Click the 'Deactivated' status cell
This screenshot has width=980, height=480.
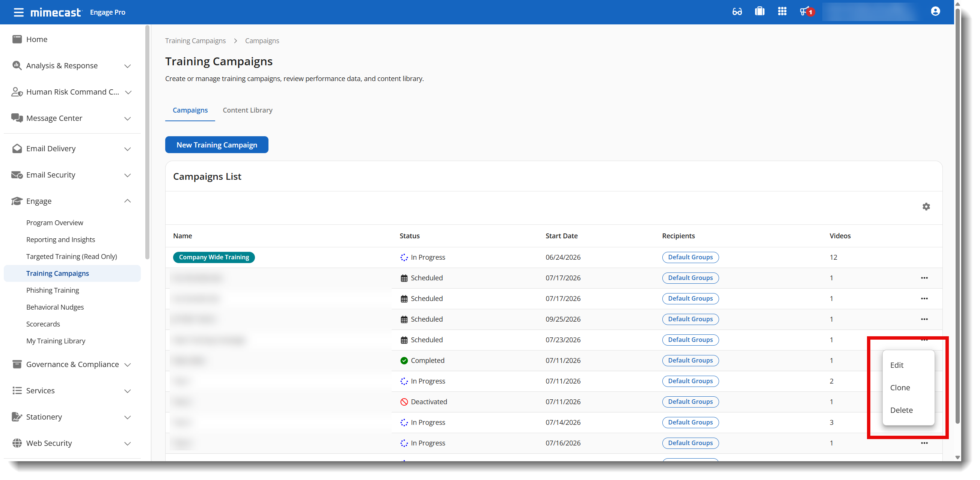point(423,402)
